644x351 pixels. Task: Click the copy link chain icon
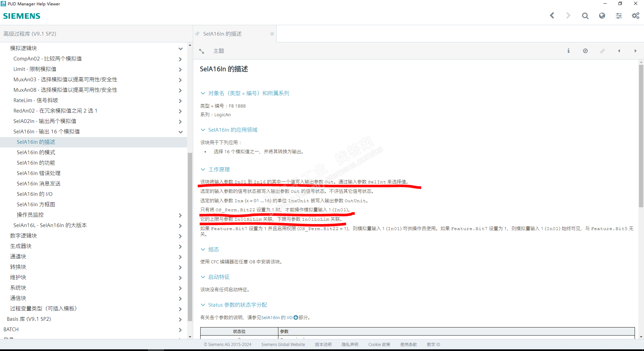click(602, 51)
